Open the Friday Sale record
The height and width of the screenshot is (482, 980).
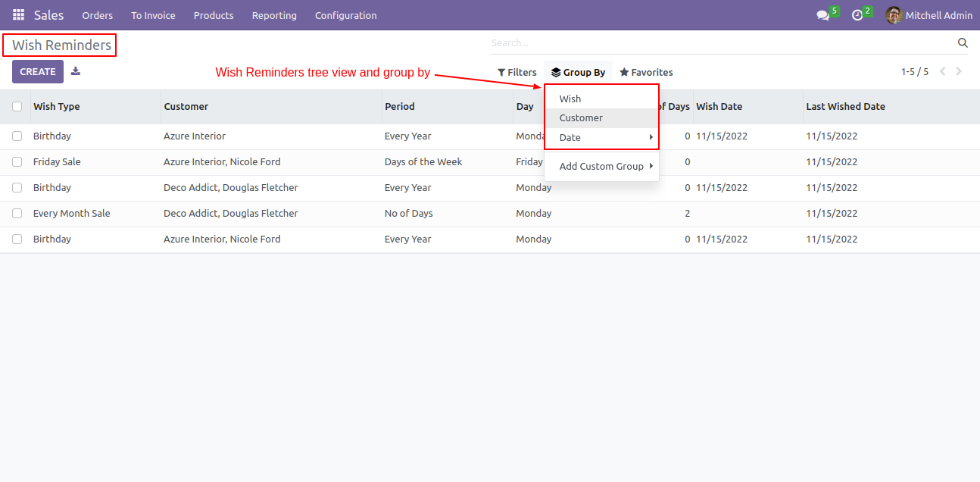pyautogui.click(x=57, y=162)
